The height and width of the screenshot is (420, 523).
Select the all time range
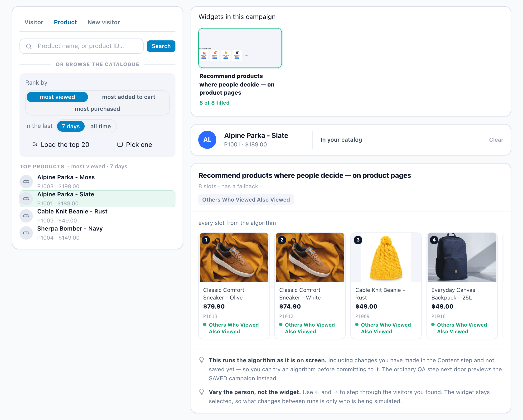tap(101, 126)
